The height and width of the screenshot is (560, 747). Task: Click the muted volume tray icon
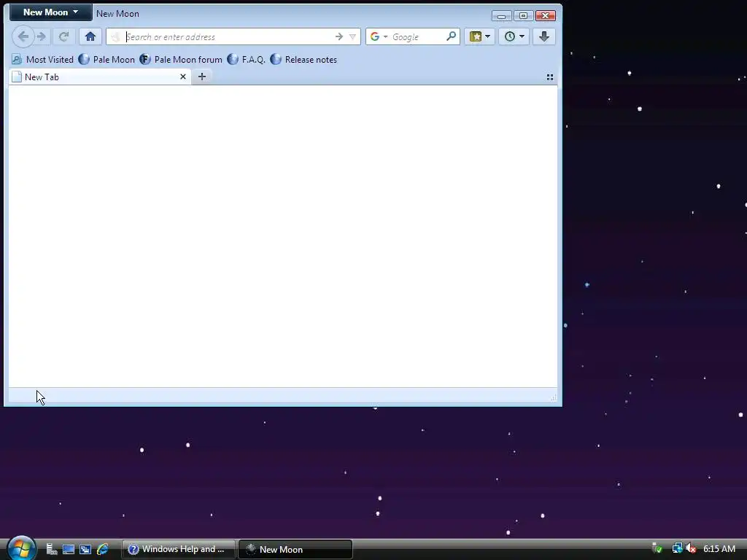691,548
